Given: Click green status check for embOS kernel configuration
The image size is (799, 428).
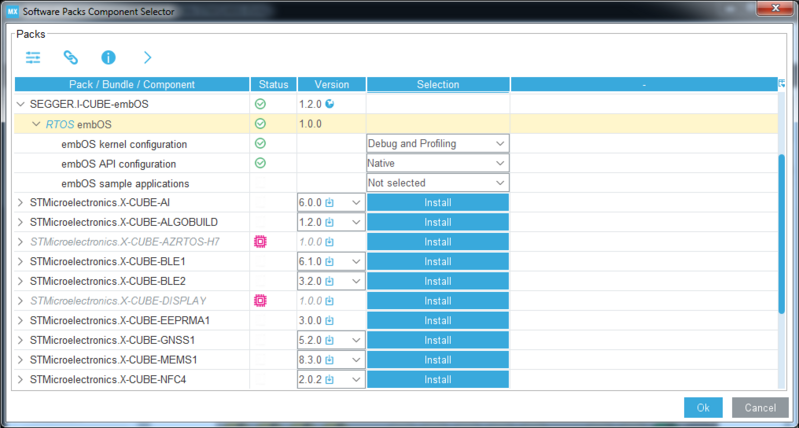Looking at the screenshot, I should (260, 144).
